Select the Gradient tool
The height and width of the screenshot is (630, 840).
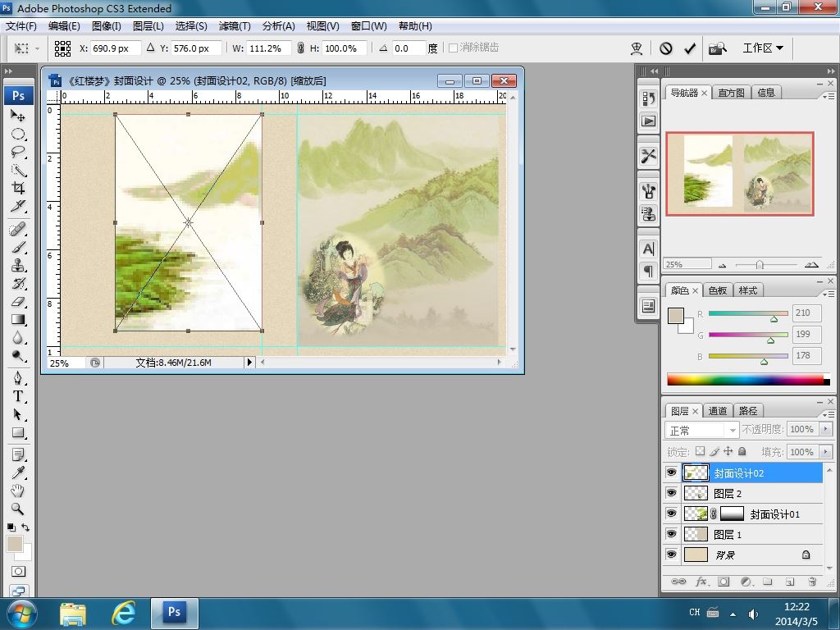point(18,320)
